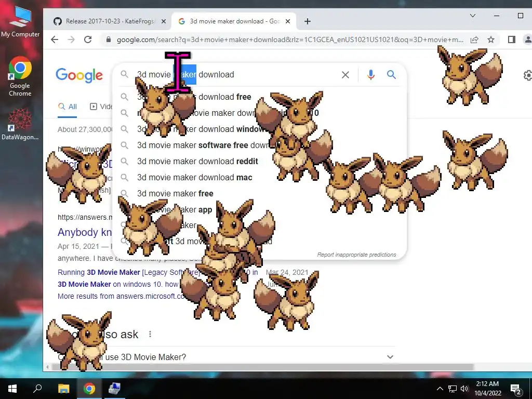
Task: Start voice search with microphone
Action: (371, 75)
